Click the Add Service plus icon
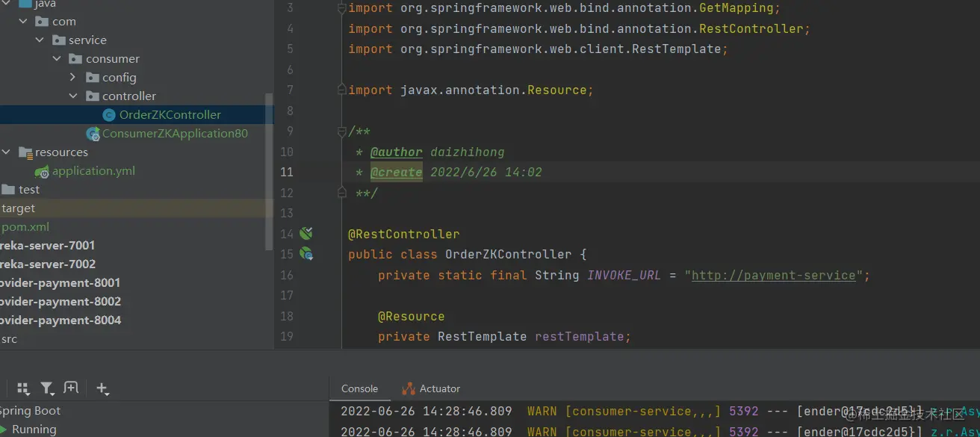The height and width of the screenshot is (437, 980). click(102, 388)
